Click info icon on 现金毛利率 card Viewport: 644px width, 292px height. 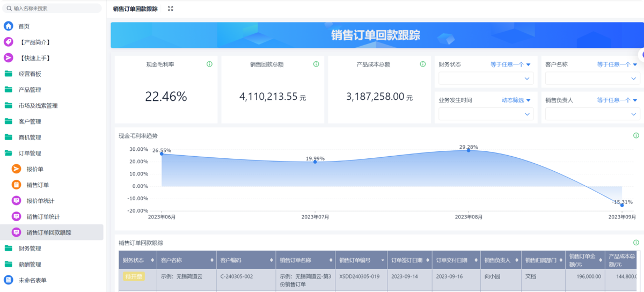click(209, 64)
